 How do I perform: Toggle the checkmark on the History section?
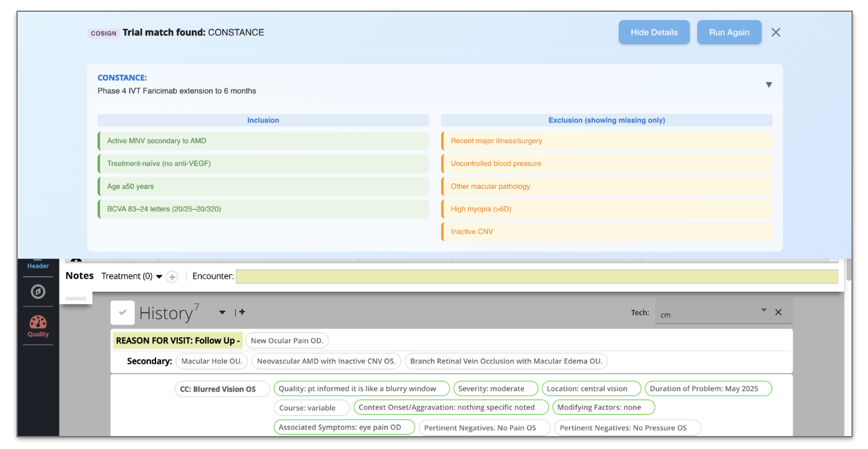pyautogui.click(x=122, y=312)
